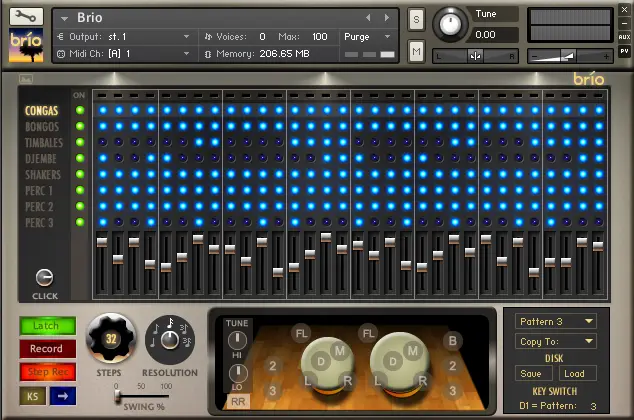
Task: Click the red Record button
Action: [48, 348]
